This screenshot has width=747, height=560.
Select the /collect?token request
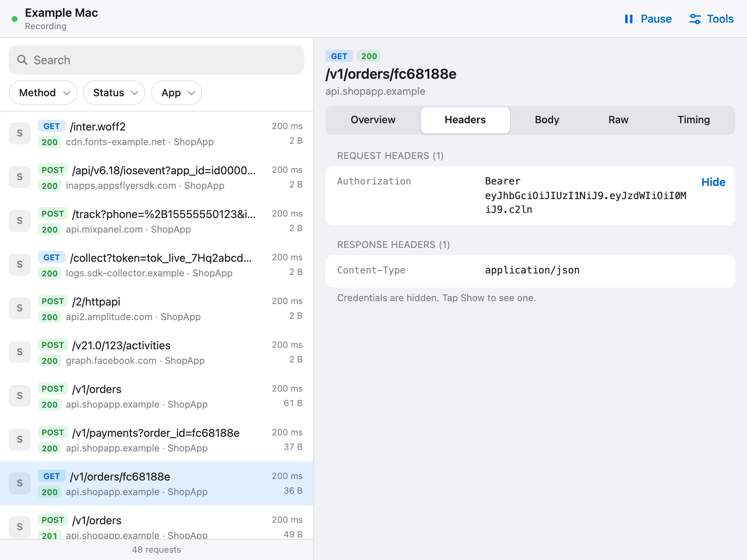[156, 265]
